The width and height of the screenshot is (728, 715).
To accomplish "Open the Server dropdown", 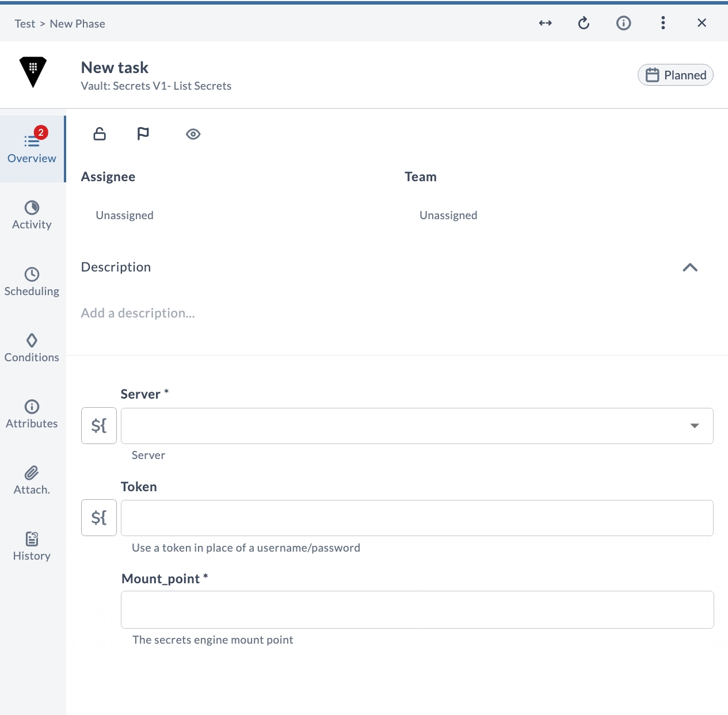I will point(417,426).
